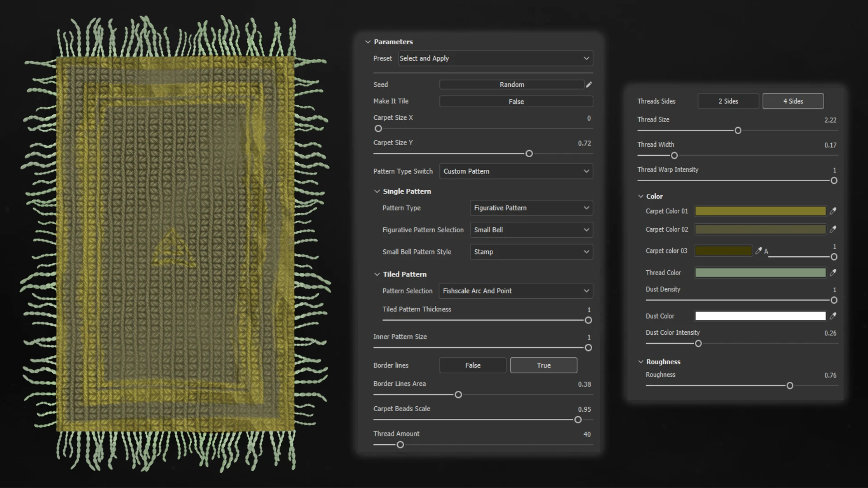The width and height of the screenshot is (868, 488).
Task: Use the Carpet color 03 eyedropper
Action: click(759, 251)
